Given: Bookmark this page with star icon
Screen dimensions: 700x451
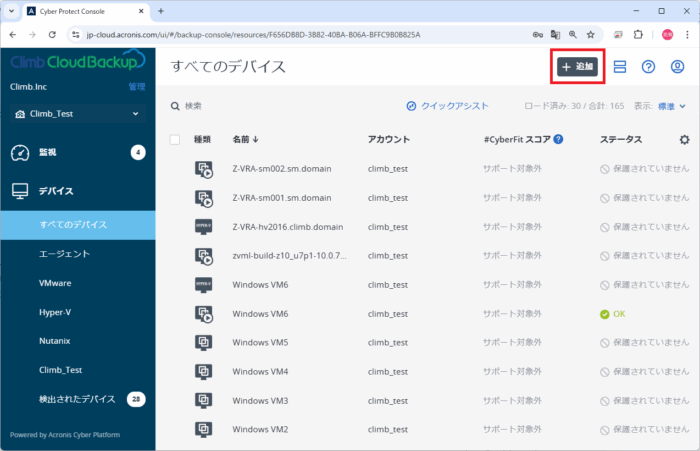Looking at the screenshot, I should (x=590, y=34).
